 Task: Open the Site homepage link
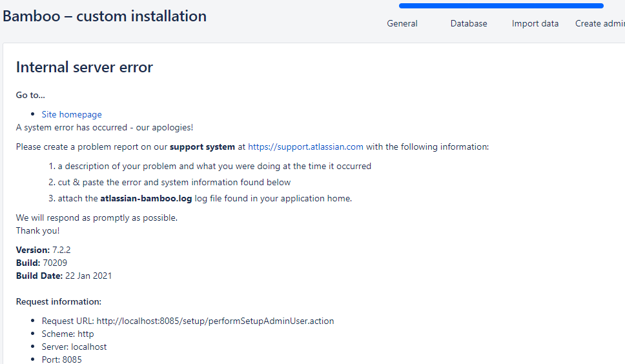tap(72, 115)
